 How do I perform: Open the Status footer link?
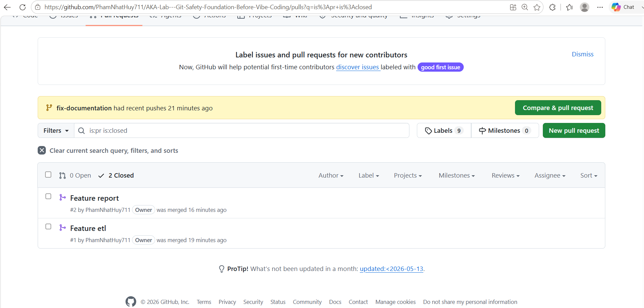pyautogui.click(x=278, y=302)
